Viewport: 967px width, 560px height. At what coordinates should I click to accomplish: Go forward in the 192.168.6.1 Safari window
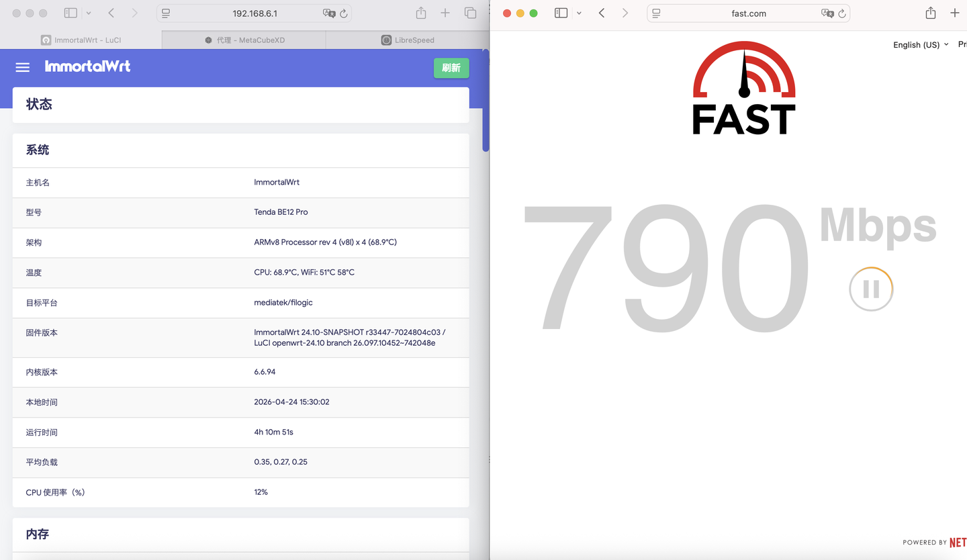tap(134, 13)
